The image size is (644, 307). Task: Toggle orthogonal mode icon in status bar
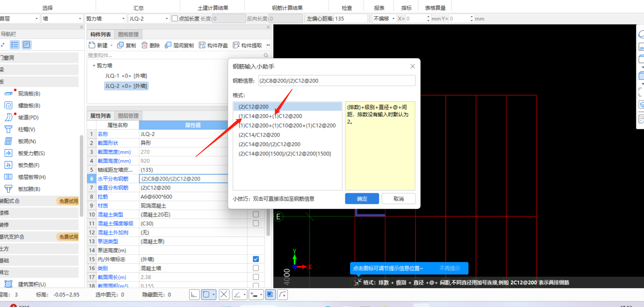(x=194, y=294)
